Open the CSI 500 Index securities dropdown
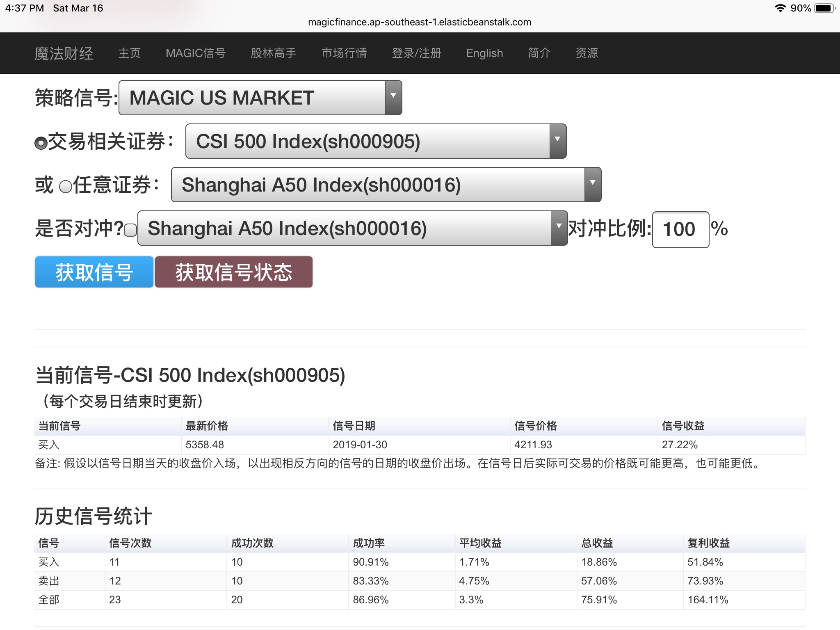 (x=376, y=141)
